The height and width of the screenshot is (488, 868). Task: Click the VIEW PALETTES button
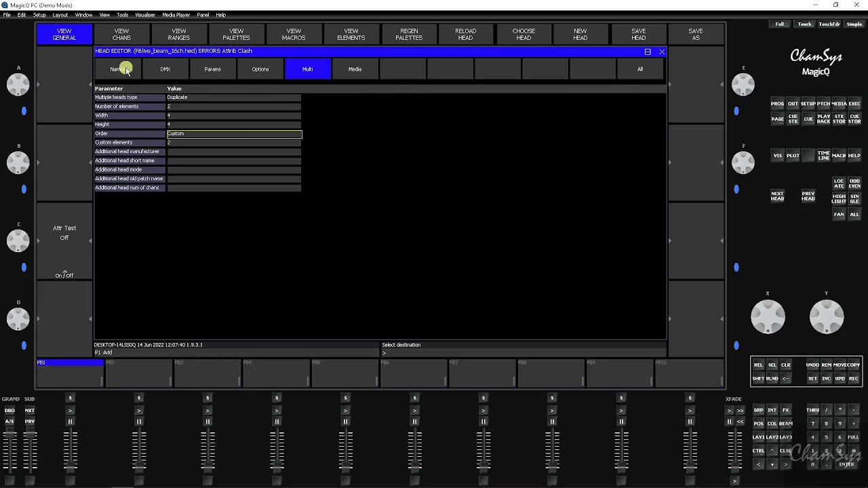[236, 35]
